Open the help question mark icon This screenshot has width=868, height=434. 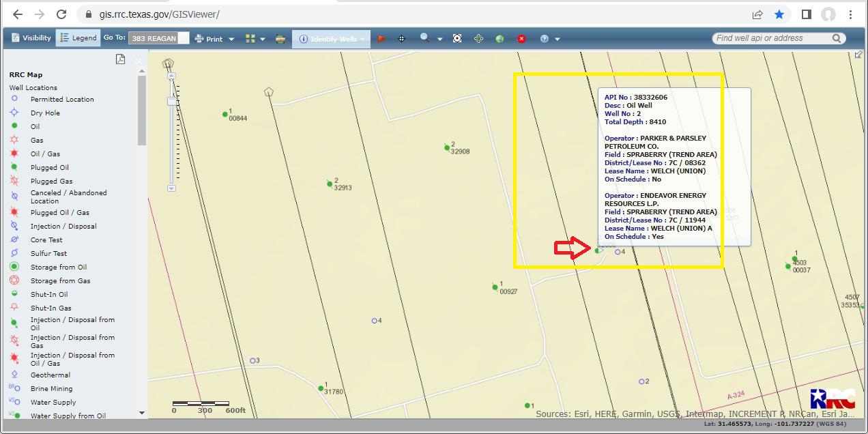pos(544,39)
